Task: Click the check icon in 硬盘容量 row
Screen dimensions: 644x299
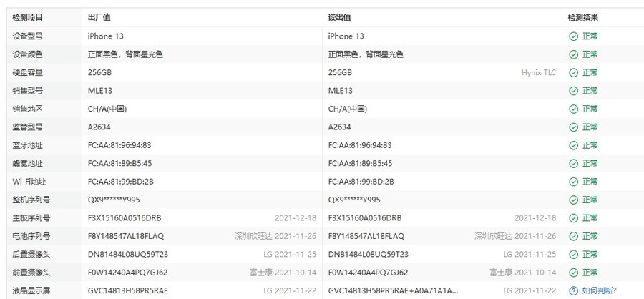Action: pyautogui.click(x=574, y=73)
